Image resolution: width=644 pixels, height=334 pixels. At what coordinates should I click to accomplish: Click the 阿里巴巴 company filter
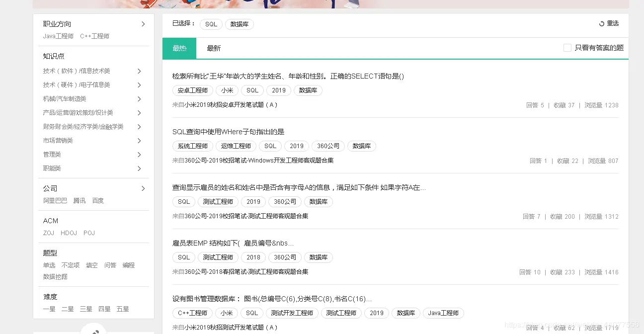(55, 200)
